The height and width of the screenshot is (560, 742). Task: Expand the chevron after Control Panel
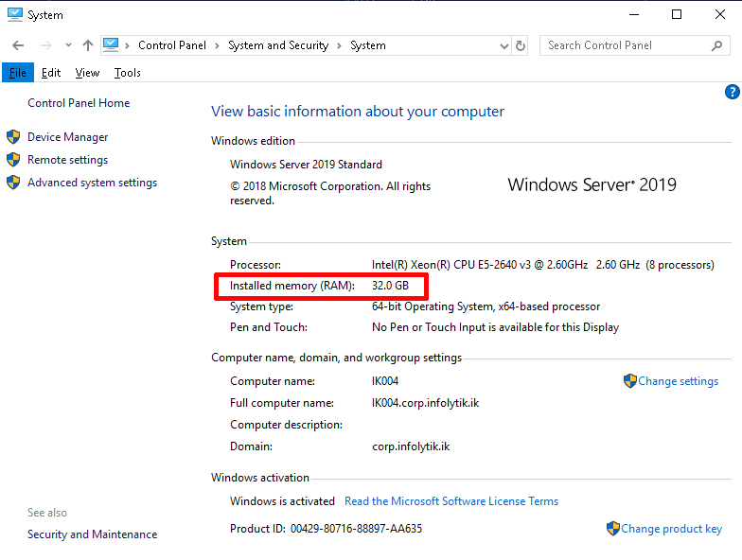click(218, 45)
